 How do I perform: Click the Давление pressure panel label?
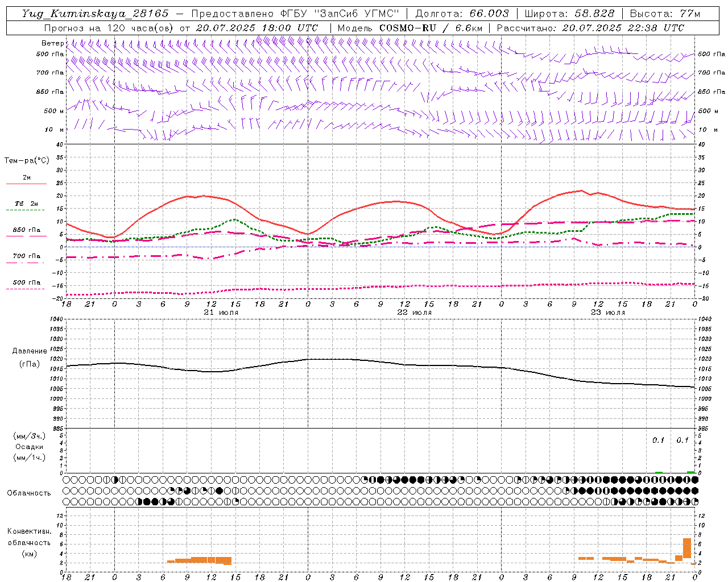pyautogui.click(x=30, y=351)
